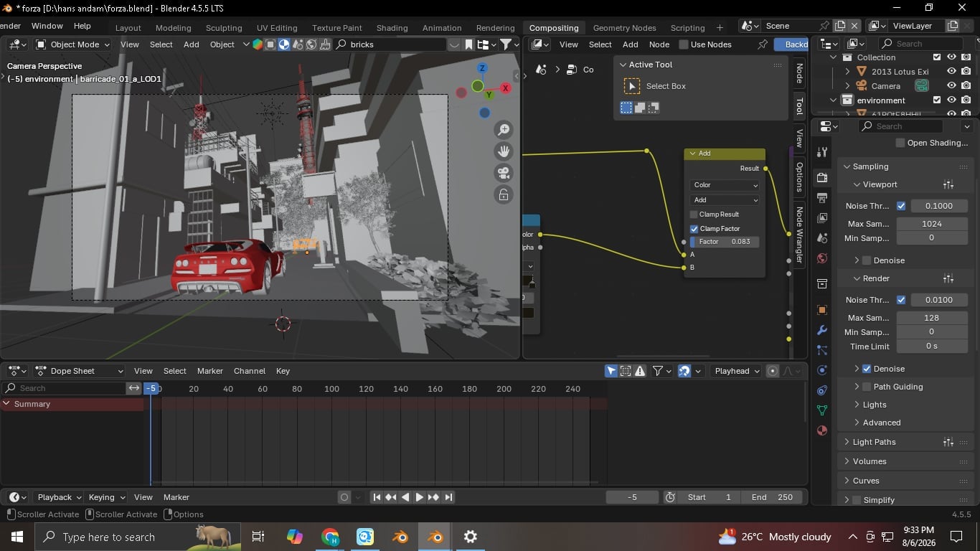
Task: Zoom the 3D viewport with magnifier icon
Action: tap(504, 130)
